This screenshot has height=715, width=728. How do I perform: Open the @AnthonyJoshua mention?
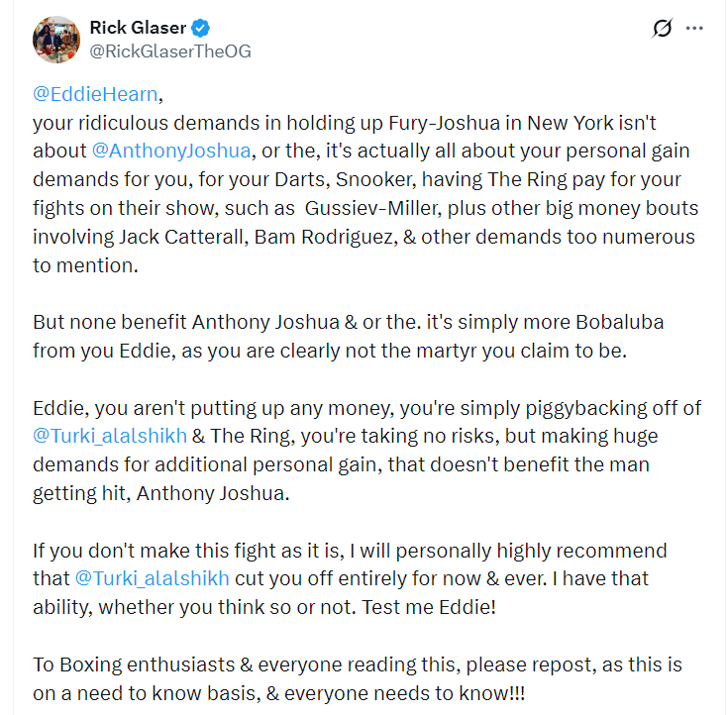point(171,151)
